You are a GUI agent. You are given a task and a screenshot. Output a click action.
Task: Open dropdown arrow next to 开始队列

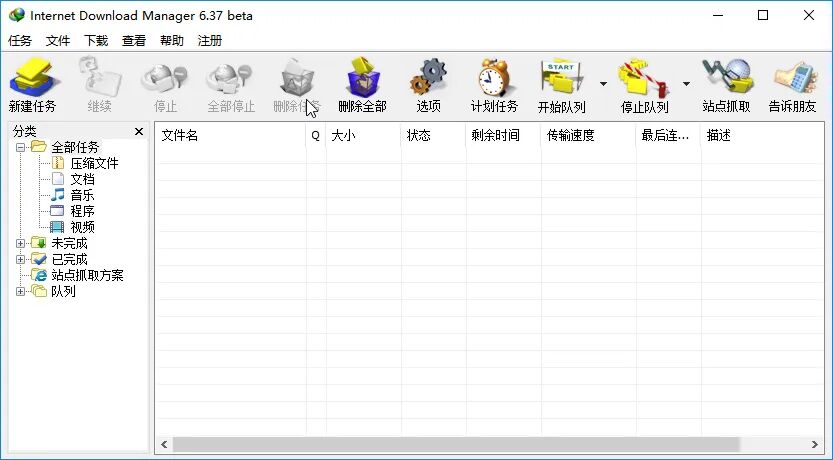pos(604,84)
